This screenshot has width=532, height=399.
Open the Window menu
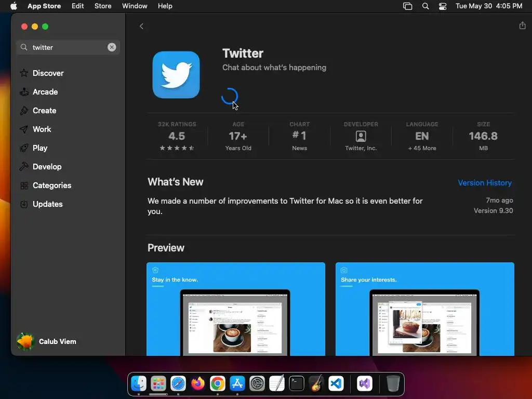click(x=135, y=6)
